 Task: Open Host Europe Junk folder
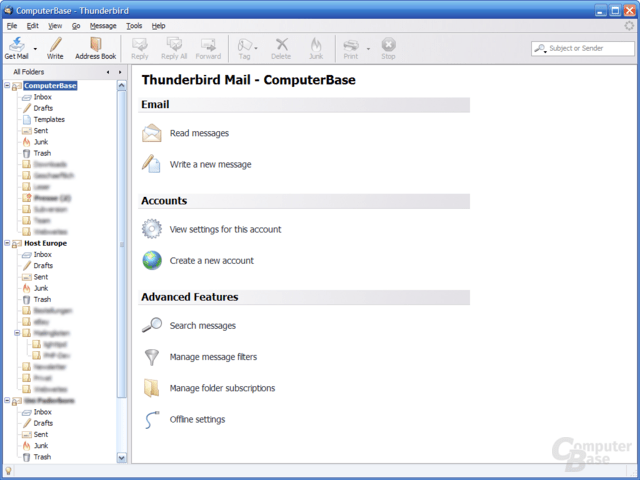[41, 288]
